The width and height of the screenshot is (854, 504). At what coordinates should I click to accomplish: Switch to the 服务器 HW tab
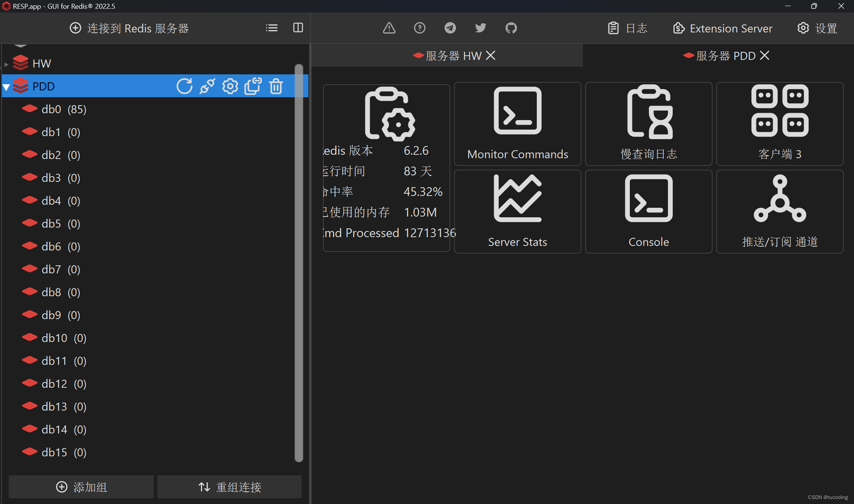click(447, 56)
